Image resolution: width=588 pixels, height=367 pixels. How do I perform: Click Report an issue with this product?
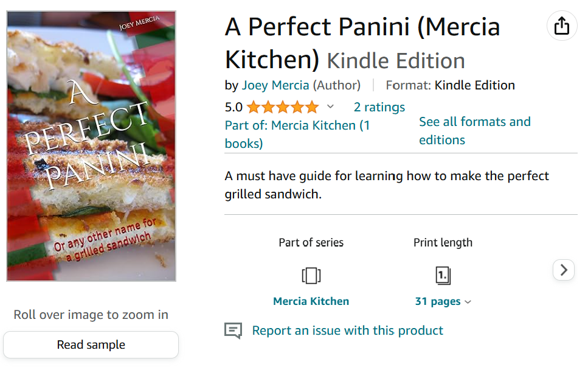pyautogui.click(x=347, y=330)
